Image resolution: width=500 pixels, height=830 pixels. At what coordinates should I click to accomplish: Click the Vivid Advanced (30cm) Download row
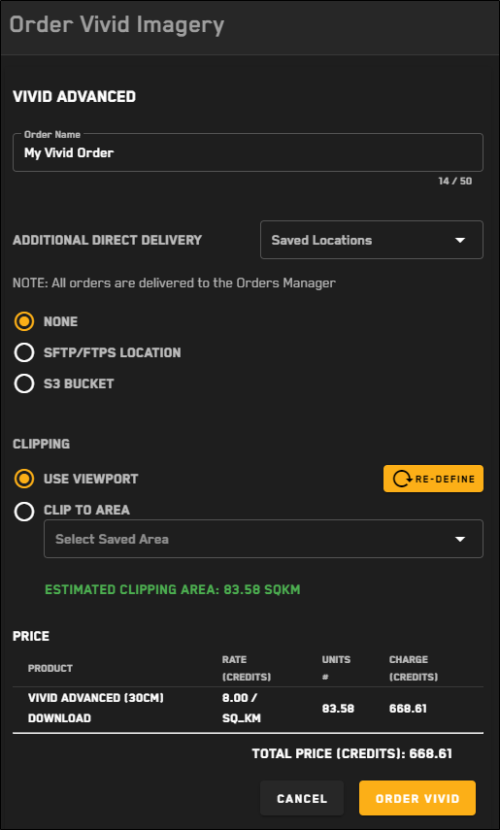tap(248, 708)
